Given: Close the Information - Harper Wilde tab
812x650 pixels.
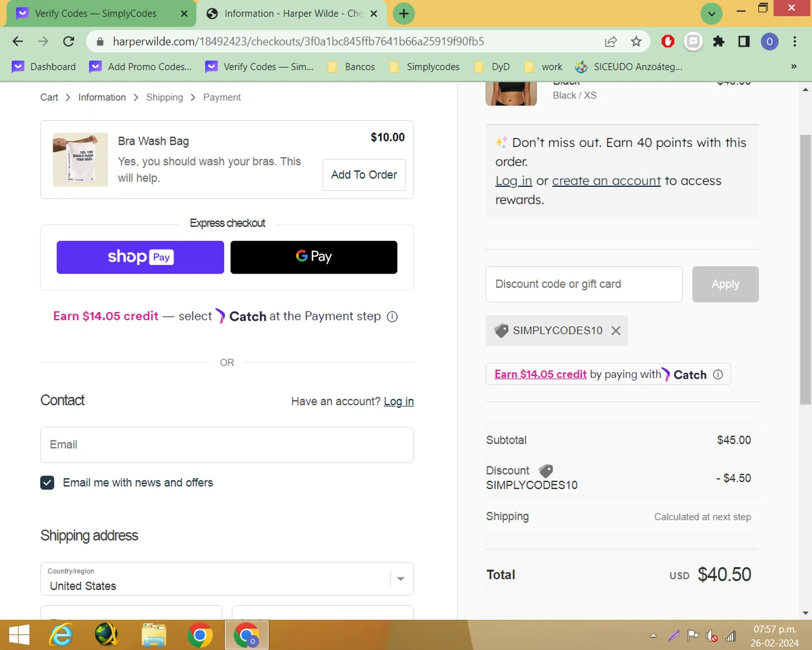Looking at the screenshot, I should (x=374, y=14).
